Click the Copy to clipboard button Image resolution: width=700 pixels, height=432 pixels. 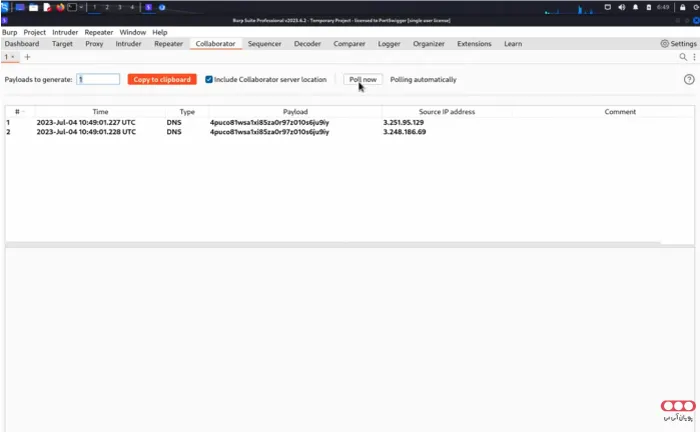162,79
